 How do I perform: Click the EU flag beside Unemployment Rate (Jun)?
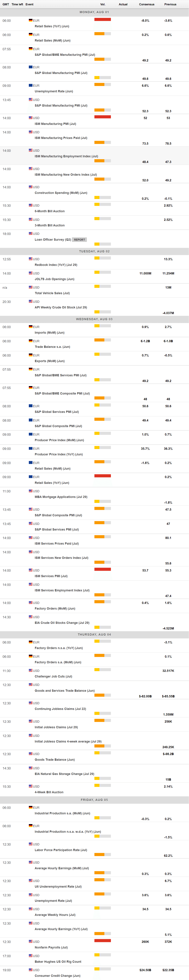(x=30, y=85)
